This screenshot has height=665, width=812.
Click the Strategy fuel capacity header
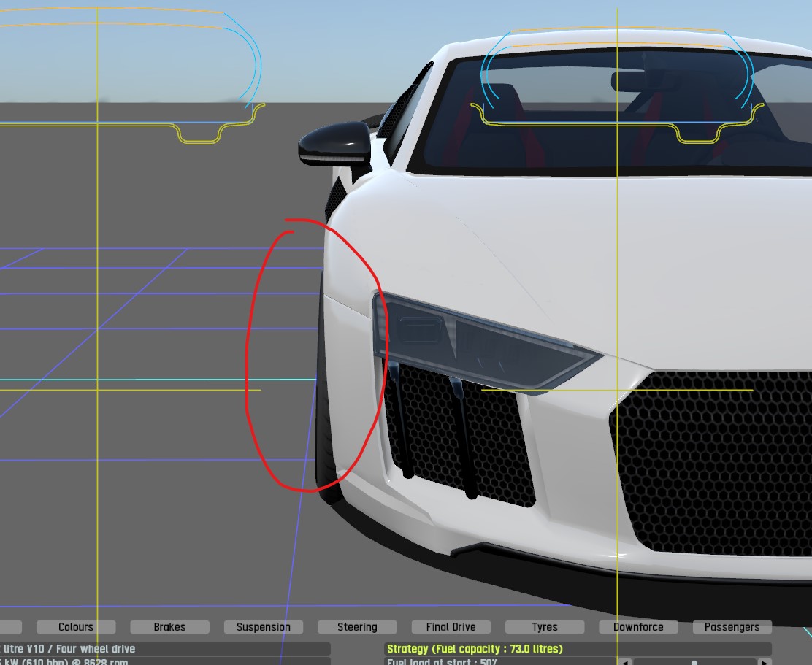click(x=578, y=649)
